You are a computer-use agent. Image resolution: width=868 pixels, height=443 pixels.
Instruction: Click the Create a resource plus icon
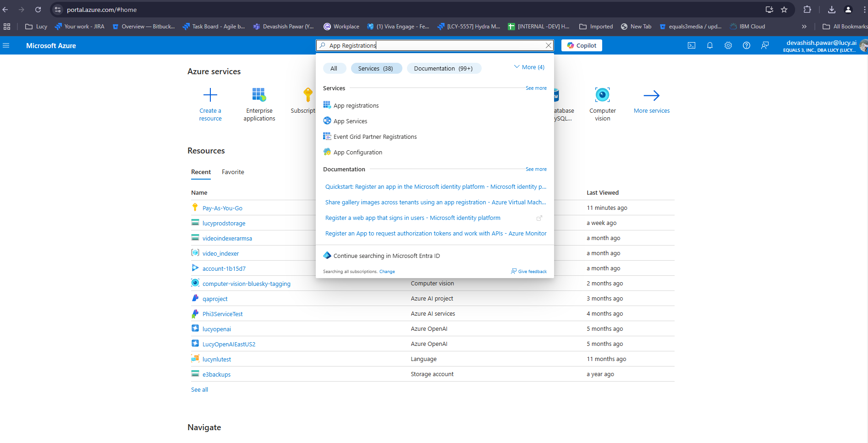coord(210,95)
